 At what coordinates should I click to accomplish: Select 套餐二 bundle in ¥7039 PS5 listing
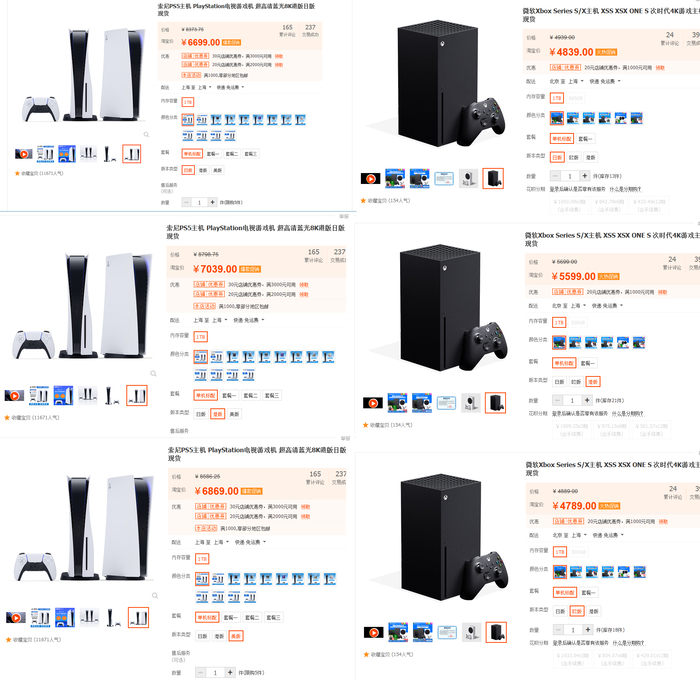click(x=250, y=396)
